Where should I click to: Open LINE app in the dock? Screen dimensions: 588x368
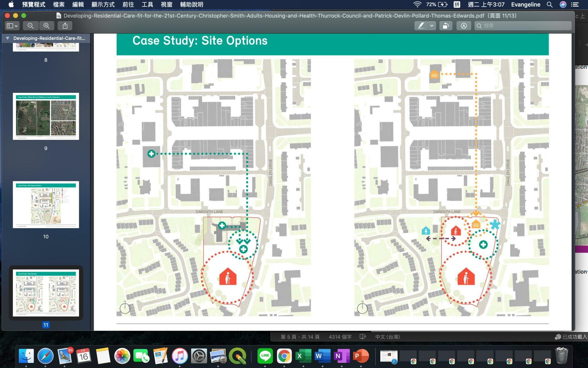click(x=265, y=356)
